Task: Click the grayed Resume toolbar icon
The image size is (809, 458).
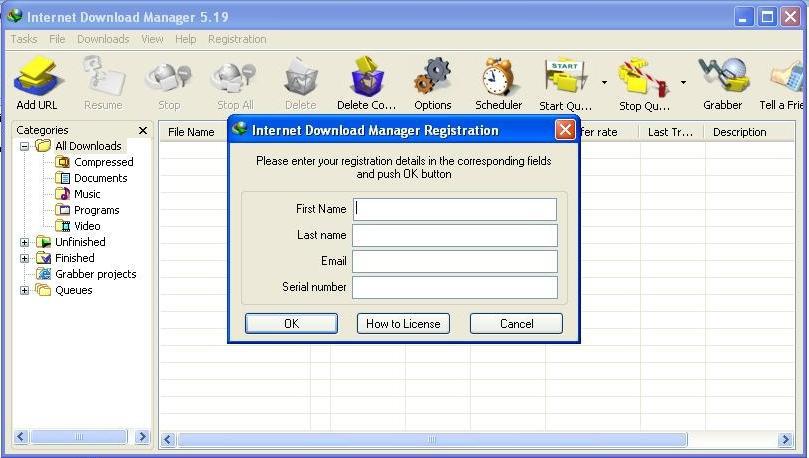Action: (x=103, y=77)
